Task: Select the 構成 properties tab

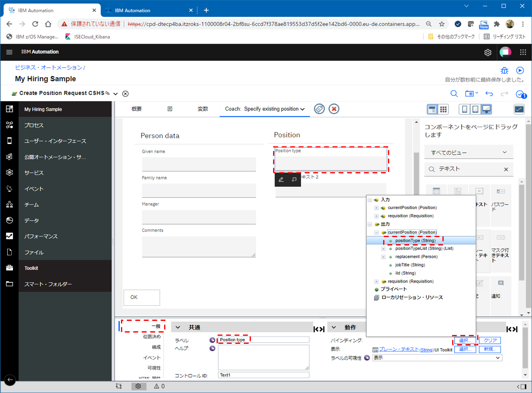Action: [x=156, y=347]
